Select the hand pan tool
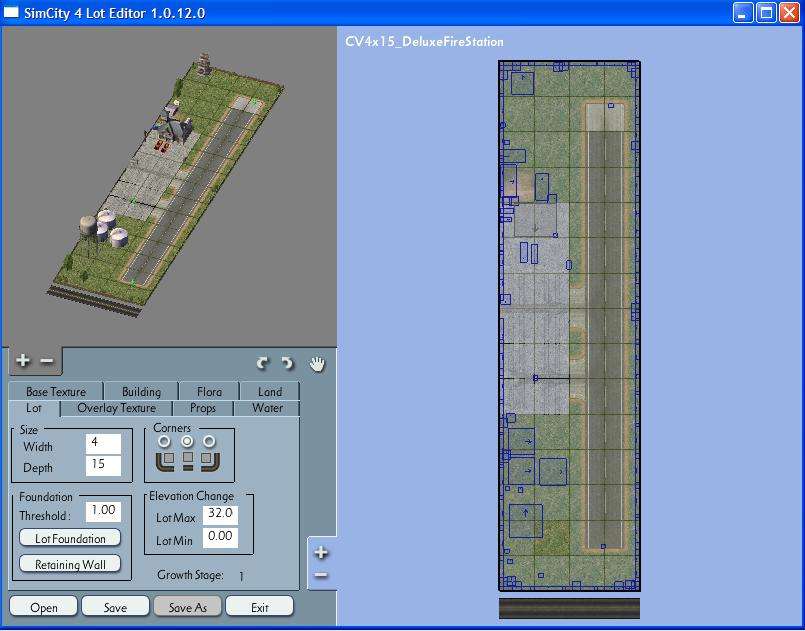The image size is (805, 631). click(x=317, y=364)
